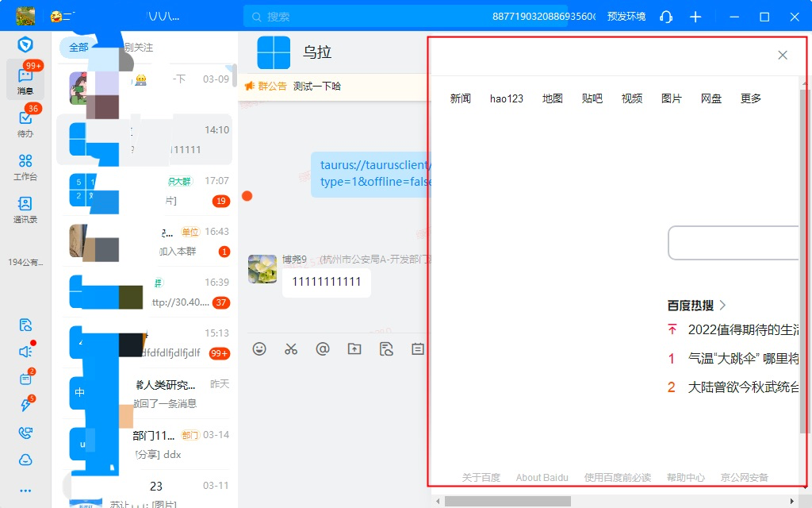This screenshot has width=812, height=508.
Task: Open the 通讯录 contacts icon
Action: 25,210
